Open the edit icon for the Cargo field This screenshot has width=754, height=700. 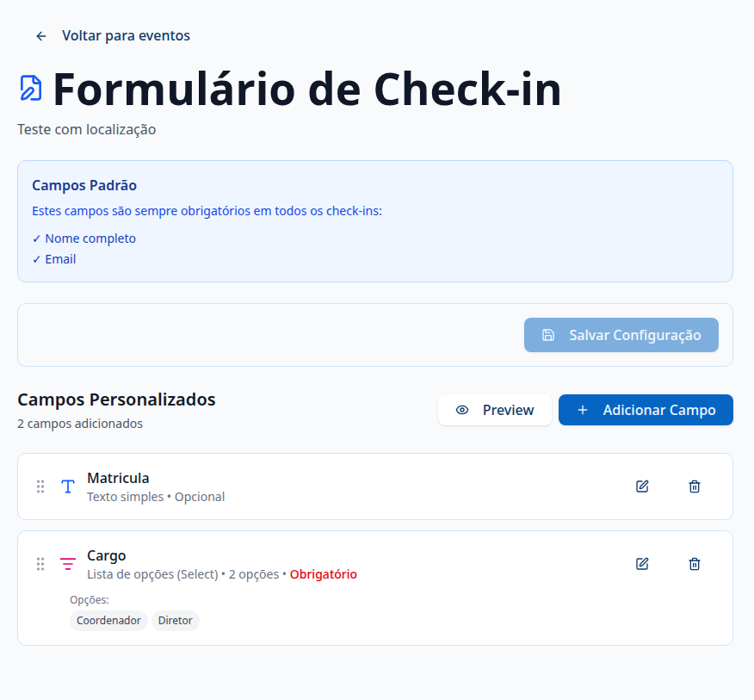click(641, 564)
